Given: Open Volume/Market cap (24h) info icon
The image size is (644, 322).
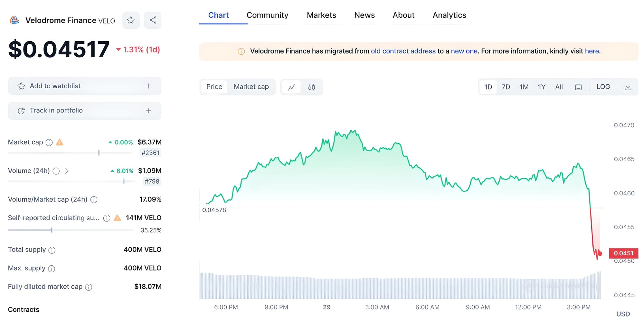Looking at the screenshot, I should click(94, 200).
